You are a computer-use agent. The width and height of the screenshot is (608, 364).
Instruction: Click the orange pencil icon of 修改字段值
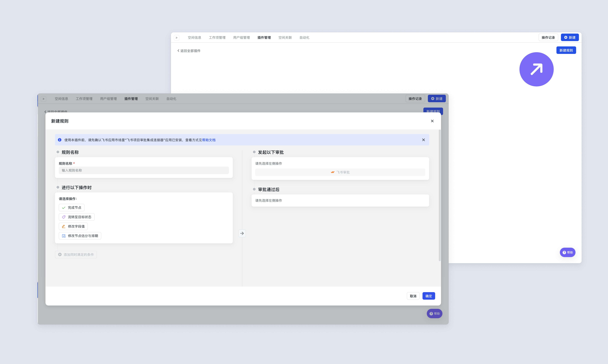coord(64,226)
